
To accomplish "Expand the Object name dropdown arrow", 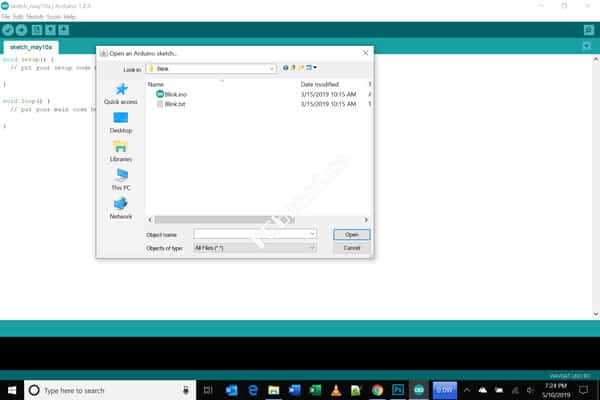I will 312,234.
